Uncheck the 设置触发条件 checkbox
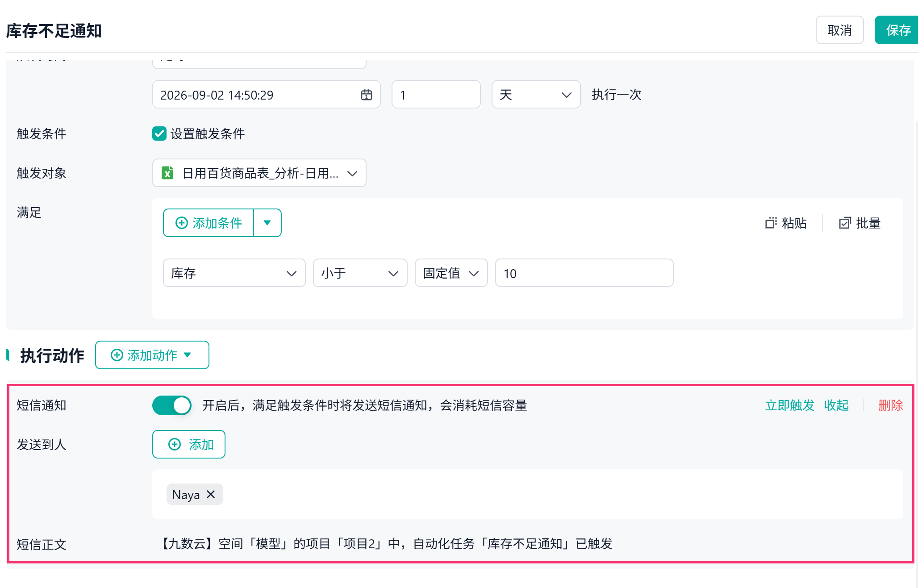 click(159, 133)
